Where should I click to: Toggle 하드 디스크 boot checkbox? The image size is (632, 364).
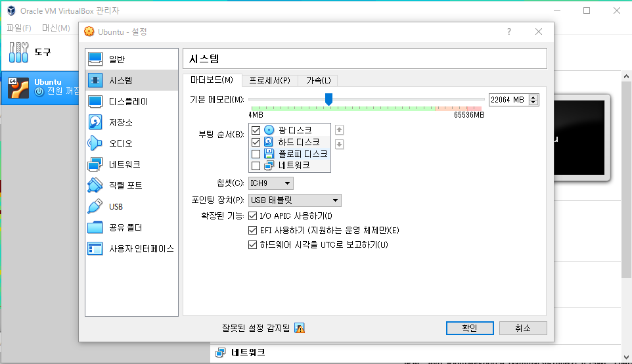256,142
